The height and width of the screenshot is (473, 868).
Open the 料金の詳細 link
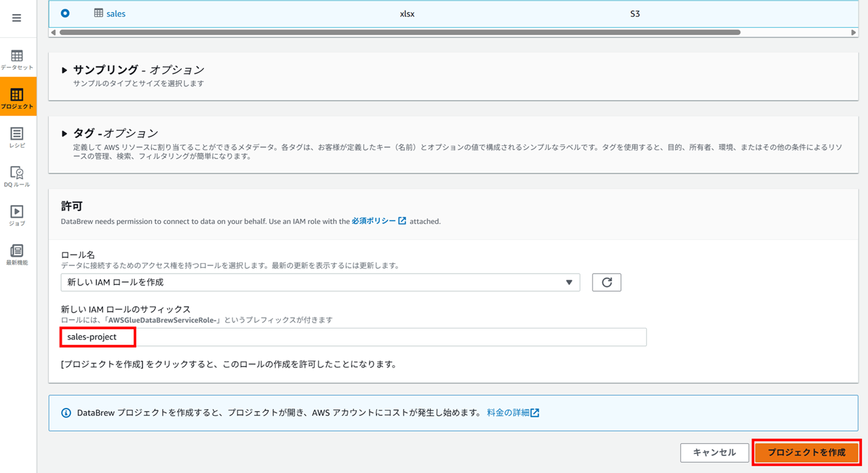pyautogui.click(x=513, y=413)
